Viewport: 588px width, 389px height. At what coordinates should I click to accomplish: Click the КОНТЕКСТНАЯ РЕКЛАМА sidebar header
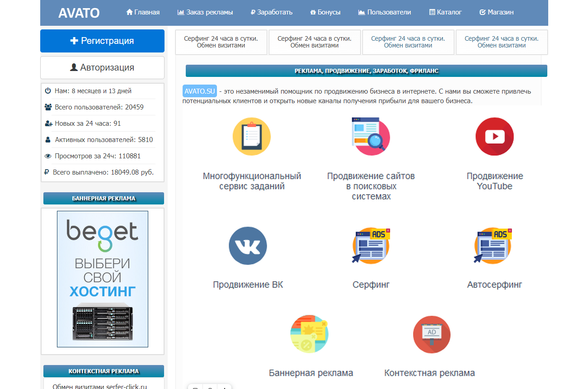tap(103, 371)
